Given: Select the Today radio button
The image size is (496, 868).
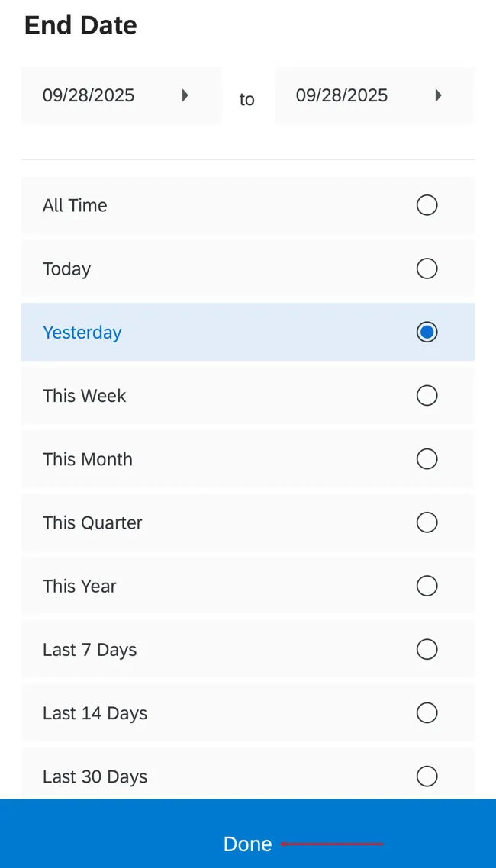Looking at the screenshot, I should tap(427, 268).
